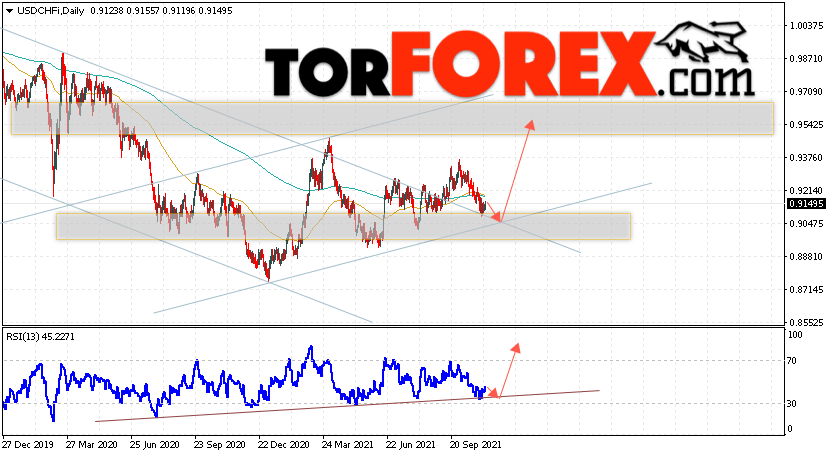Image resolution: width=830 pixels, height=456 pixels.
Task: Select the 22 Dec 2020 date label
Action: pos(284,445)
